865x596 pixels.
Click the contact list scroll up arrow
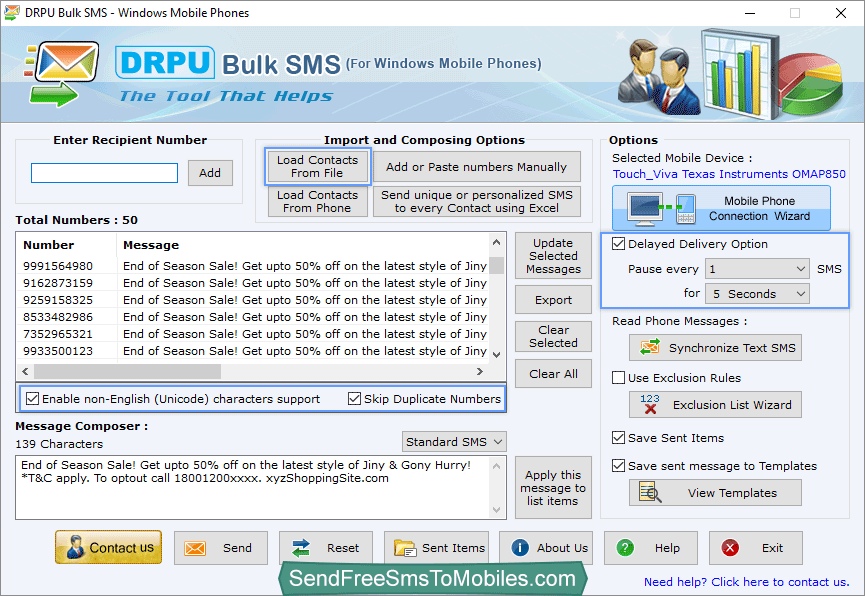point(496,242)
